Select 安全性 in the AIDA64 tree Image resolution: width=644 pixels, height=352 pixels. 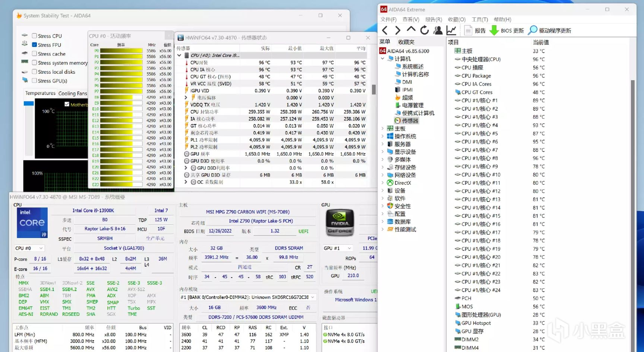[402, 206]
